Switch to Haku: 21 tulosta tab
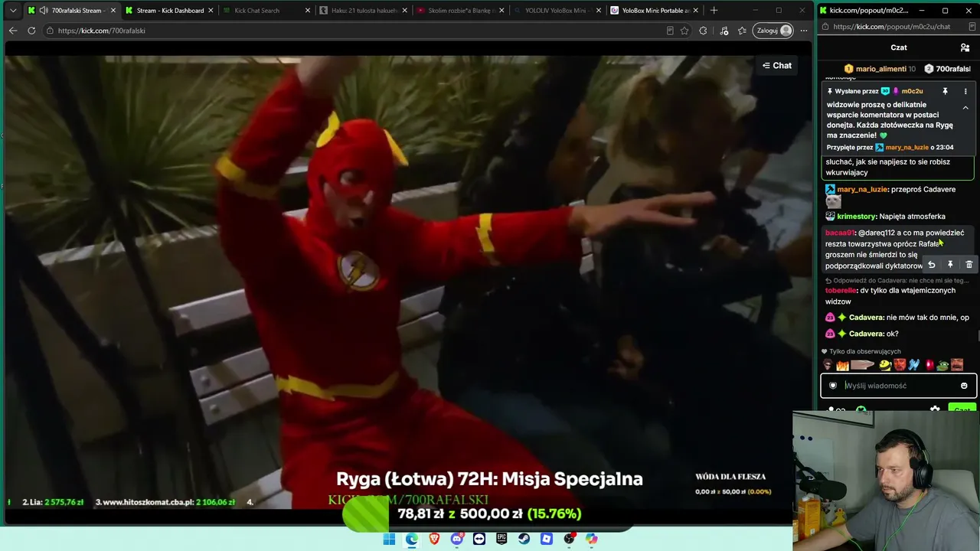 [x=364, y=11]
